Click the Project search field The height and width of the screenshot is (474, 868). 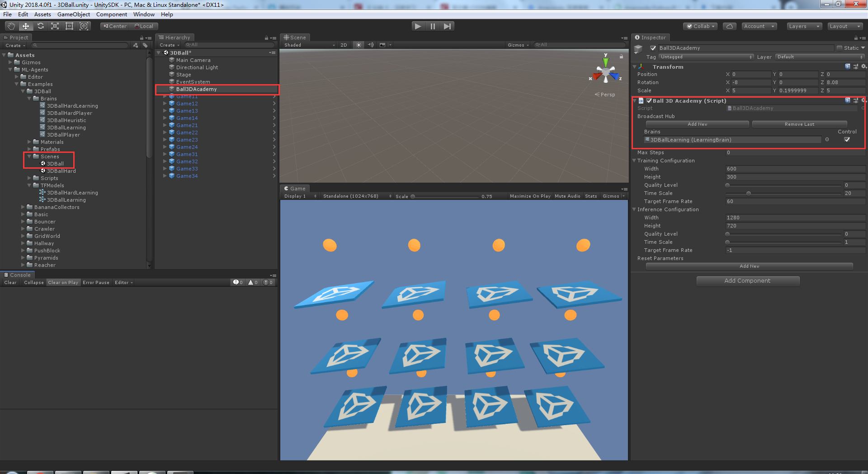pos(80,45)
